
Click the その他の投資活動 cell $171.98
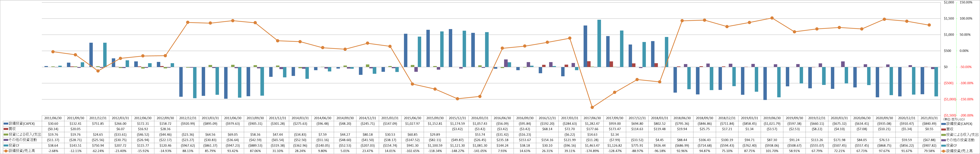[x=840, y=140]
